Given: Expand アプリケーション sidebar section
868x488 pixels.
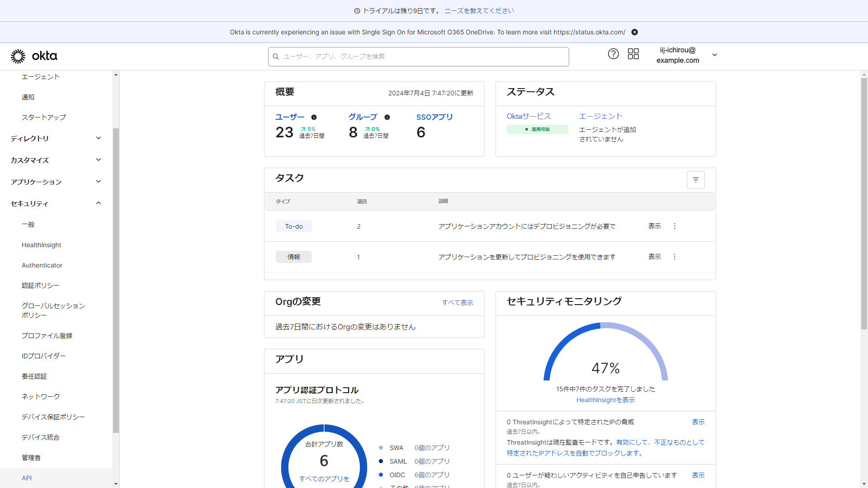Looking at the screenshot, I should point(56,182).
